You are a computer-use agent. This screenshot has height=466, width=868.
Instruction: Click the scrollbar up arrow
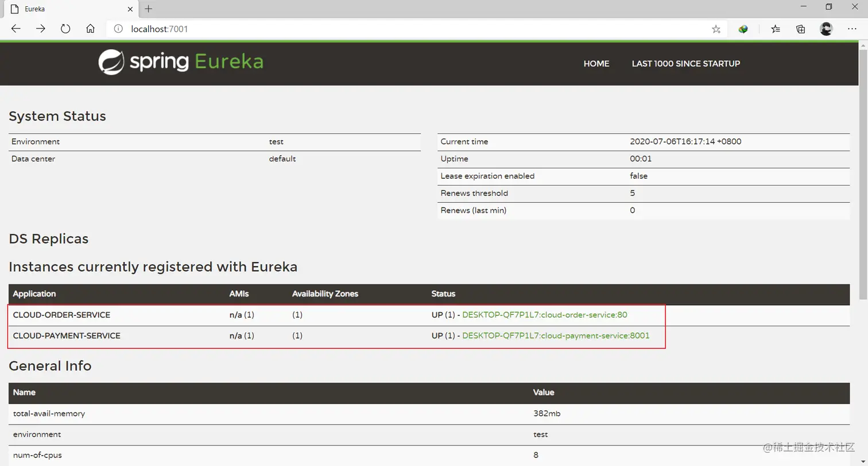[863, 45]
